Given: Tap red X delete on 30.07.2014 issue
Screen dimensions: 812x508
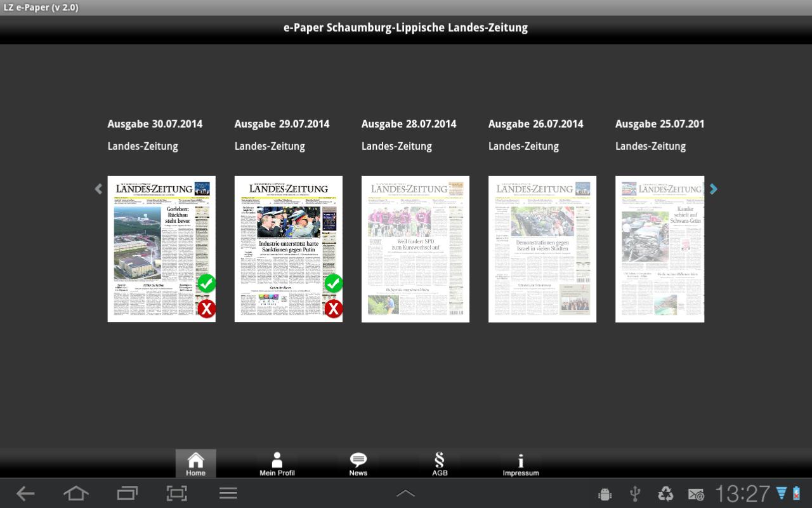Looking at the screenshot, I should (x=207, y=309).
